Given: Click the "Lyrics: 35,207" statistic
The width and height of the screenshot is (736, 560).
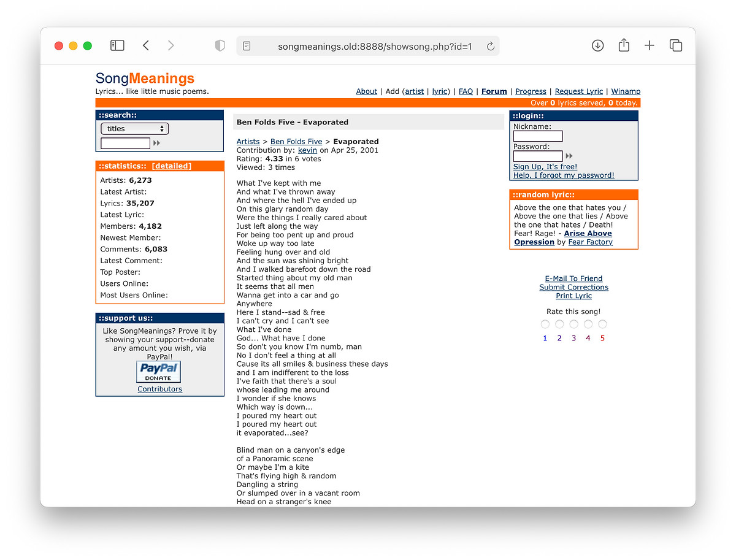Looking at the screenshot, I should tap(128, 203).
